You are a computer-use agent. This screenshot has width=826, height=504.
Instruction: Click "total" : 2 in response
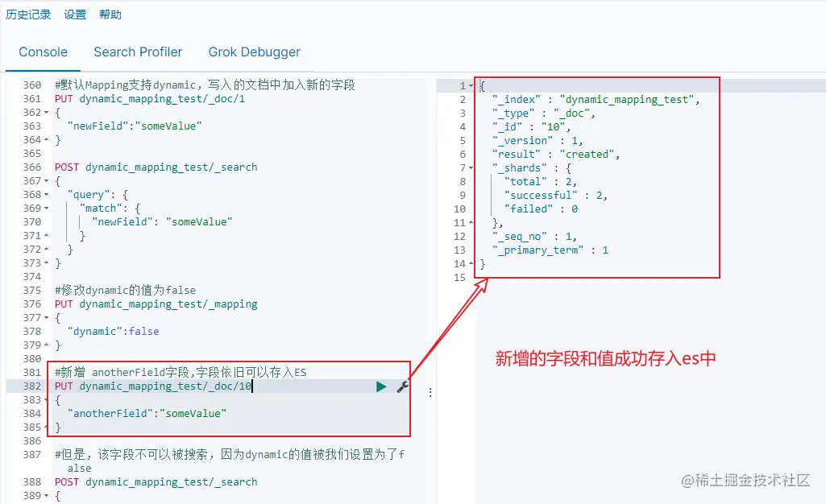click(541, 181)
